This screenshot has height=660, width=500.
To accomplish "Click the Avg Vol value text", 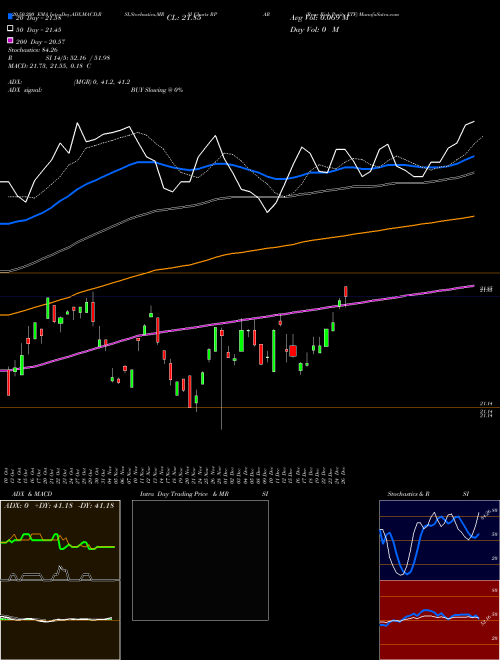I will 319,18.
